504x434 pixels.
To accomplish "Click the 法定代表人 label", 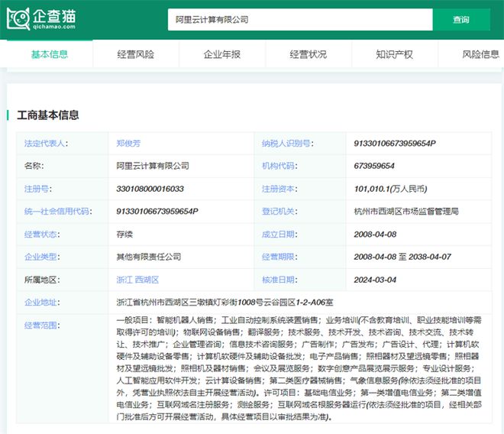I will (x=46, y=143).
